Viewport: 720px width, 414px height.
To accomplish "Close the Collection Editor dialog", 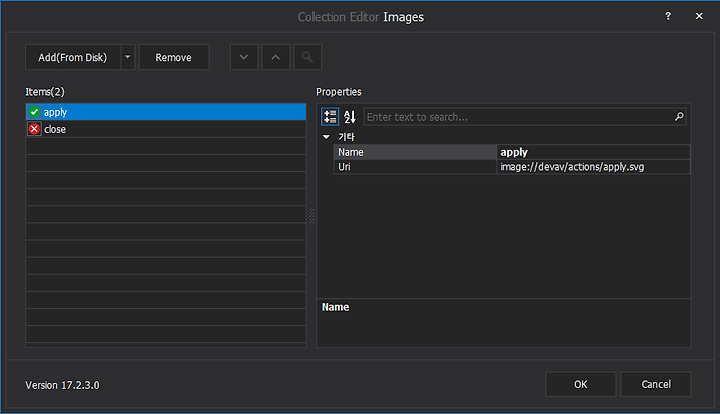I will tap(699, 17).
